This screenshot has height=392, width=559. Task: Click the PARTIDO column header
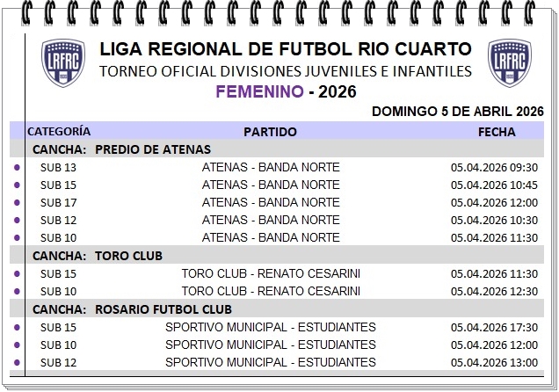[270, 132]
